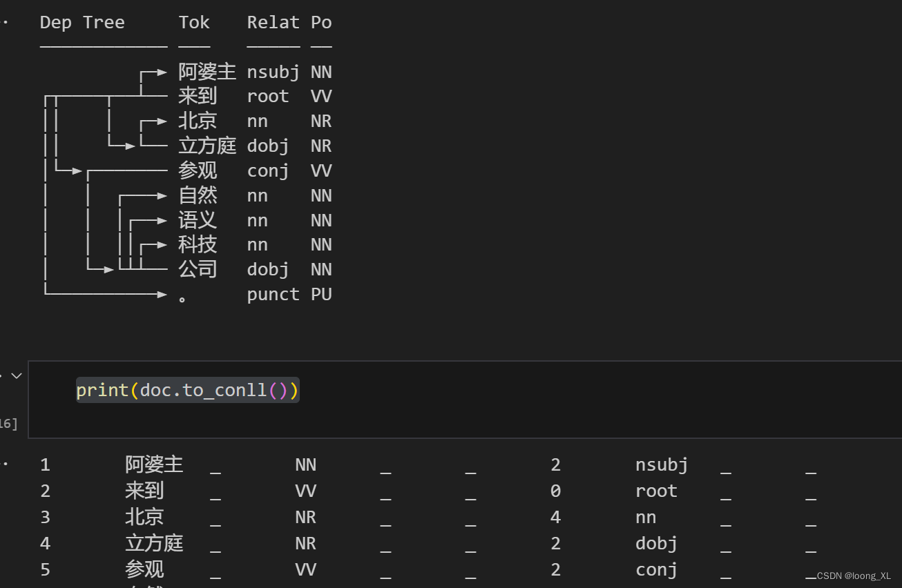Click 'nsubj' in the CoNLL output
The width and height of the screenshot is (902, 588).
[662, 464]
